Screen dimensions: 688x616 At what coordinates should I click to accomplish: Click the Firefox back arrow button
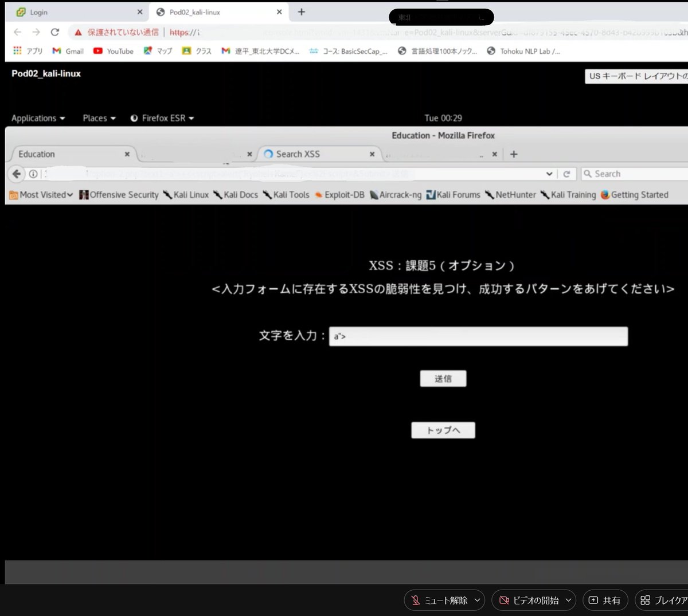(17, 174)
